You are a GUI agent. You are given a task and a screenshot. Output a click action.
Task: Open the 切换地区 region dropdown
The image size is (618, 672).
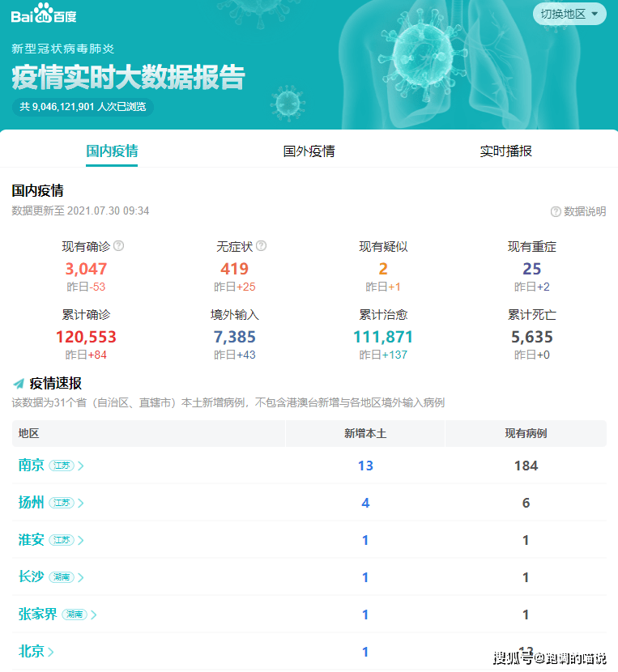pos(569,14)
